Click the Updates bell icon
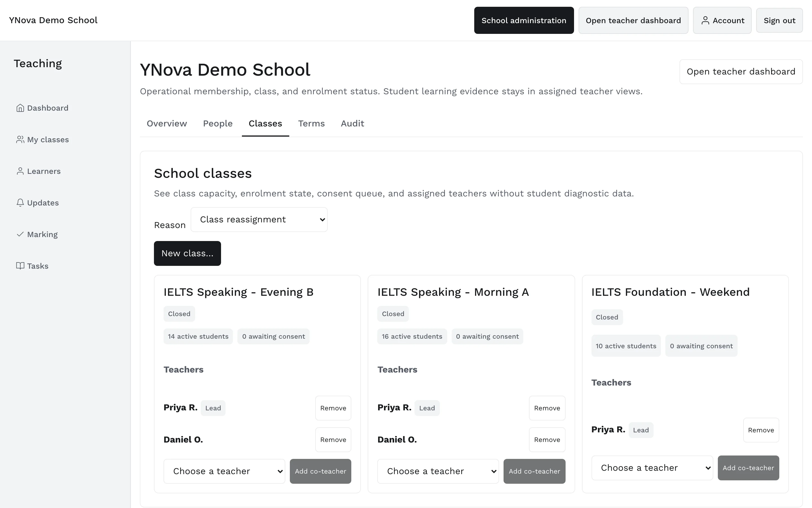The image size is (812, 508). coord(20,203)
